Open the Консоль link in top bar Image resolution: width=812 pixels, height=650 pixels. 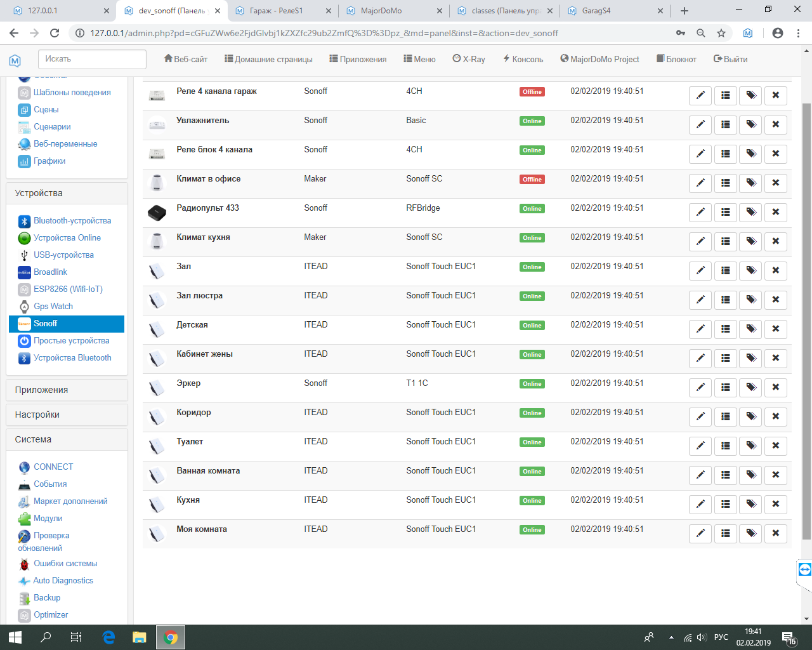pyautogui.click(x=523, y=59)
